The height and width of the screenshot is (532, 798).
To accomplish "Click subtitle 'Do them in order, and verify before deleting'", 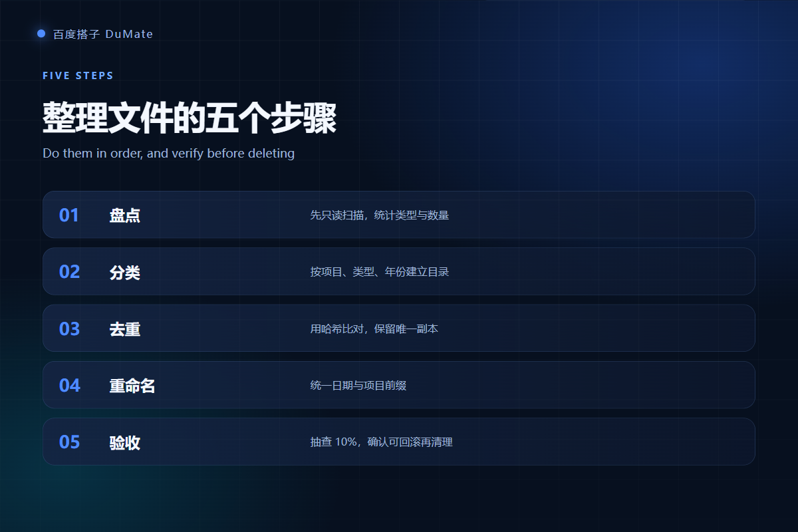I will pos(168,153).
